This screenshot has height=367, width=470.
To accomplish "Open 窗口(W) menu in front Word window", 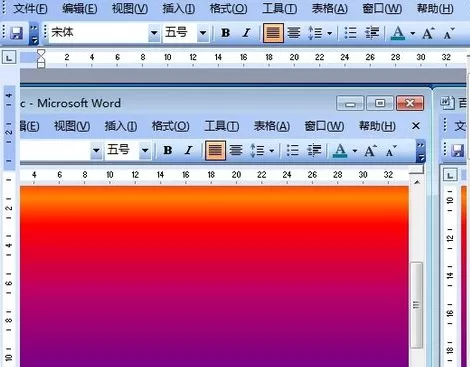I will click(x=324, y=126).
